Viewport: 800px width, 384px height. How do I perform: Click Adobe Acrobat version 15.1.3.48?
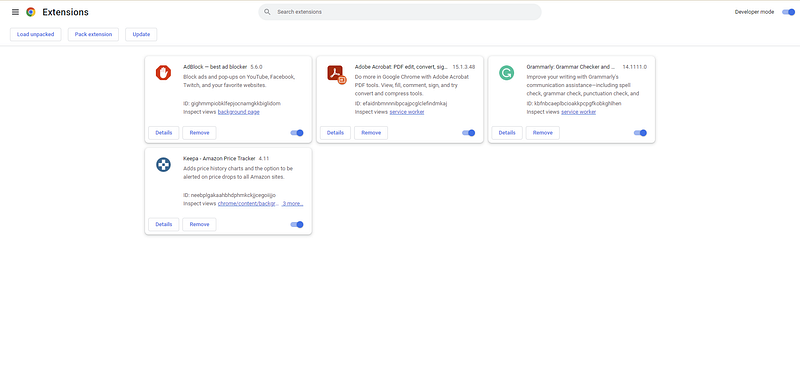464,67
